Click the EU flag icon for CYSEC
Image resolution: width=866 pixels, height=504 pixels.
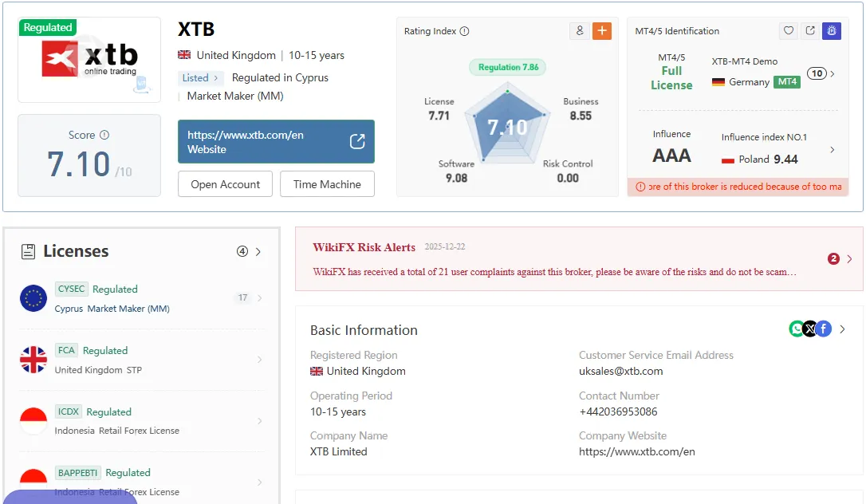coord(33,298)
